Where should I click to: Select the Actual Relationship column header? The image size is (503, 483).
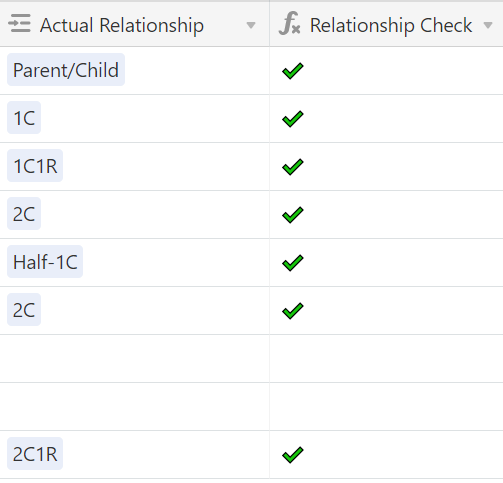(x=134, y=25)
